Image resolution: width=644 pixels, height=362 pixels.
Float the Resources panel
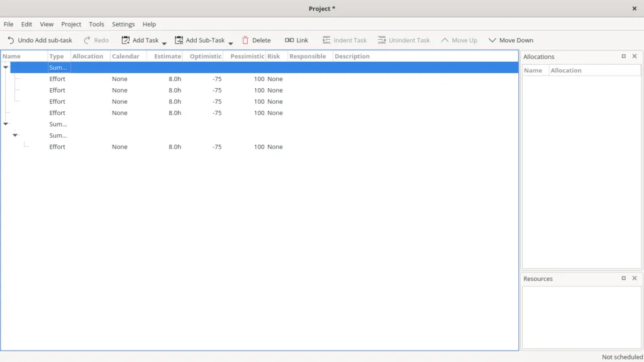point(623,278)
